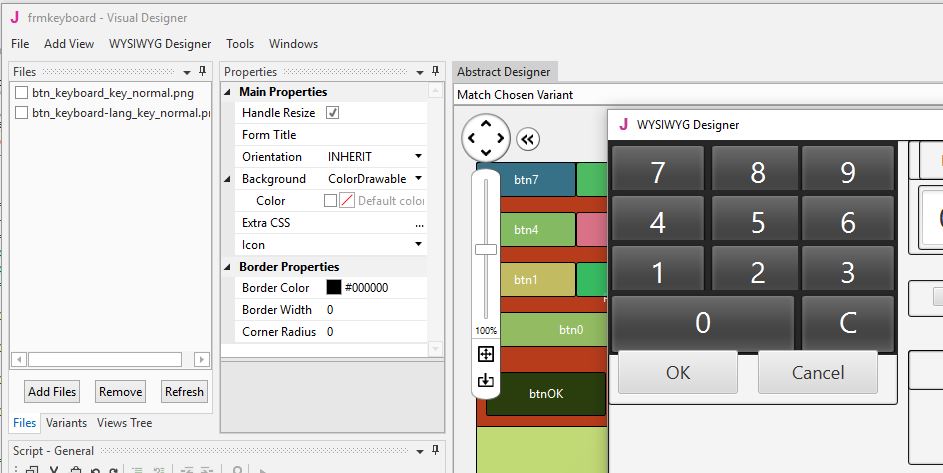The height and width of the screenshot is (473, 943).
Task: Collapse the Border Properties section
Action: coord(228,267)
